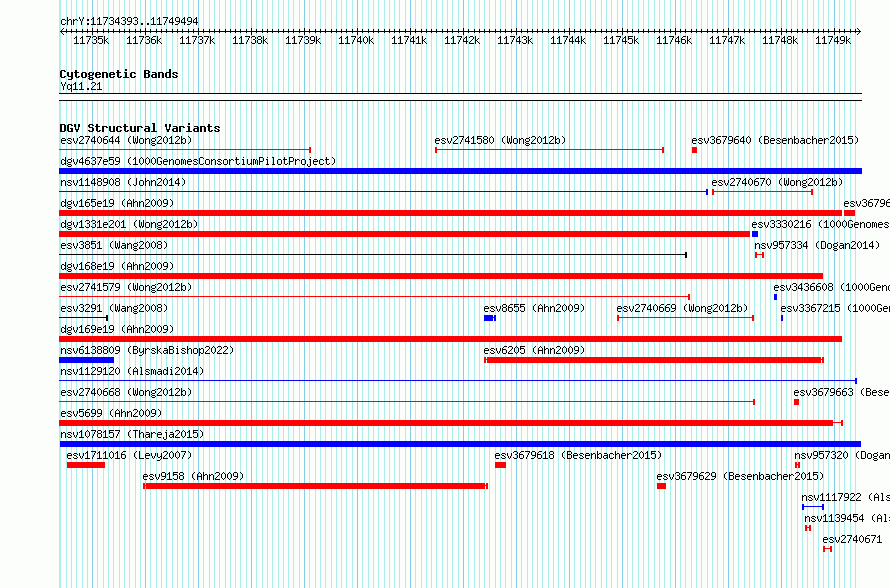890x588 pixels.
Task: Select nsv1148908 (John2014) label
Action: pyautogui.click(x=123, y=182)
